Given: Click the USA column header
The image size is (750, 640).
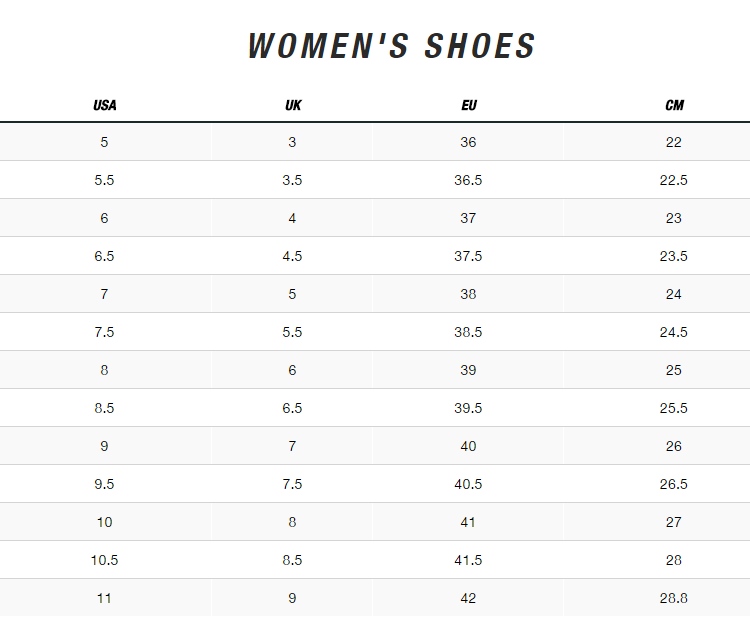Looking at the screenshot, I should point(105,105).
